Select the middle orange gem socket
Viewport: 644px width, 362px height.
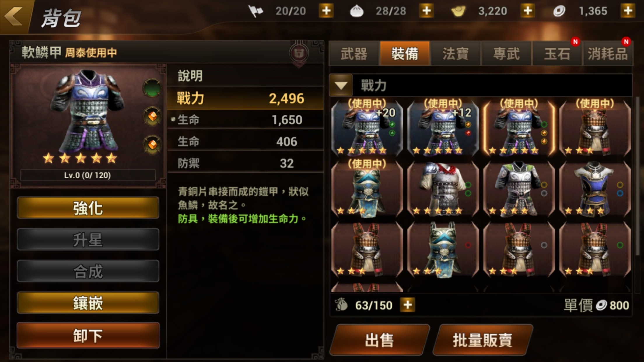point(152,116)
